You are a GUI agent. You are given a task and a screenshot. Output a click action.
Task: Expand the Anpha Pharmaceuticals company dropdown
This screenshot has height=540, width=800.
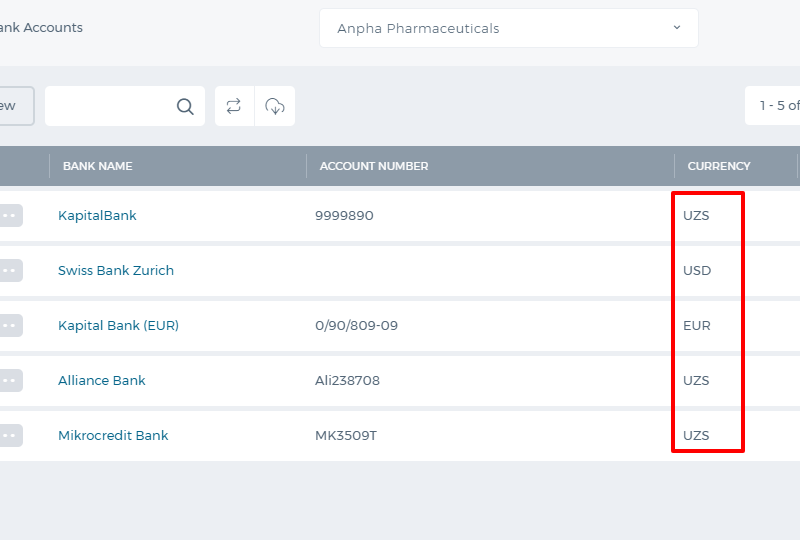tap(509, 28)
